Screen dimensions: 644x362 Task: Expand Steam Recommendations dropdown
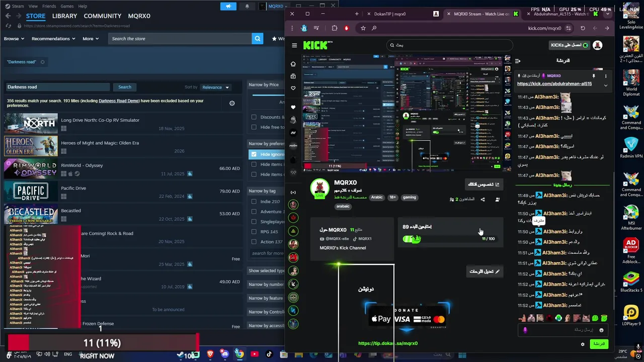53,39
